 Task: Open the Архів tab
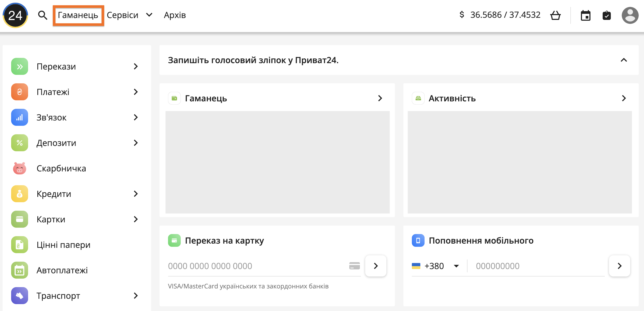175,15
